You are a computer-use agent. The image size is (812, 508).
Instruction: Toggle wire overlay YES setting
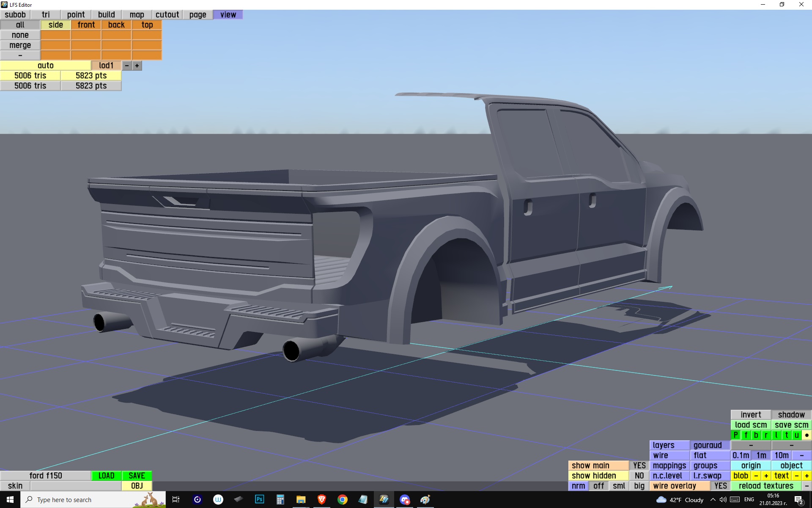coord(720,486)
